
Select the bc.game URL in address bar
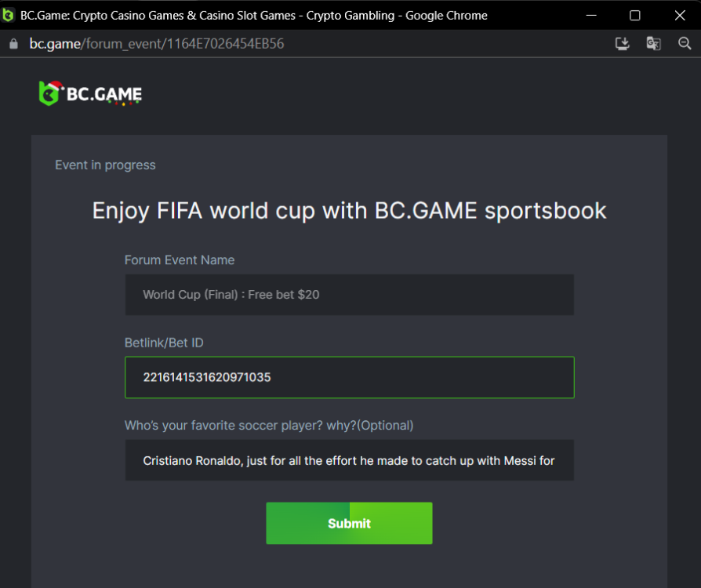(157, 44)
